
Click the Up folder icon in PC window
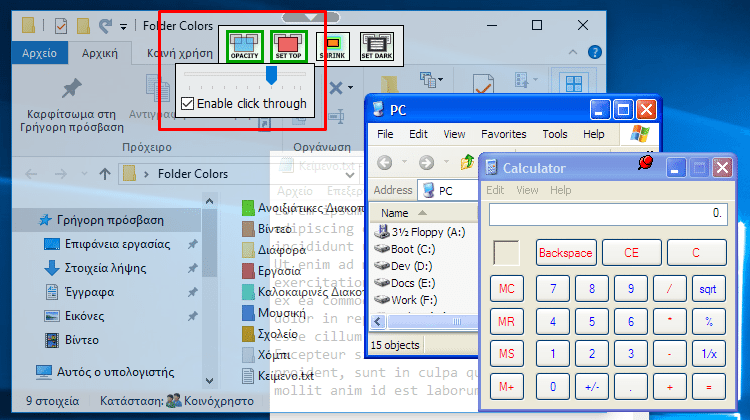(x=467, y=163)
